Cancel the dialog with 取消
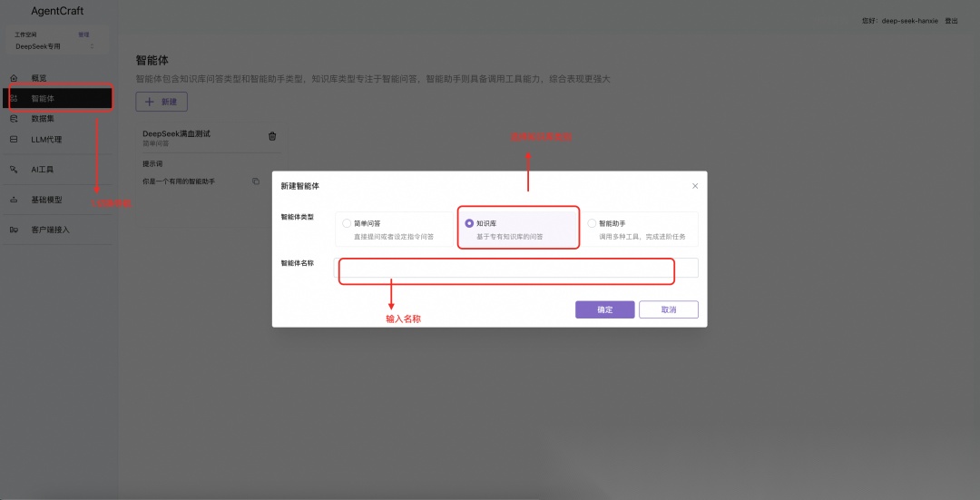This screenshot has width=980, height=500. 669,309
